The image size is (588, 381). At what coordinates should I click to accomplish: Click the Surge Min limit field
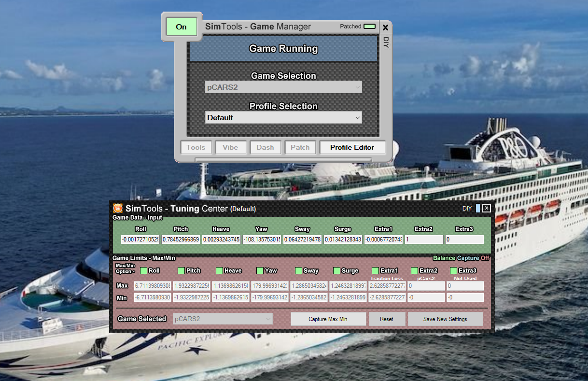point(348,297)
